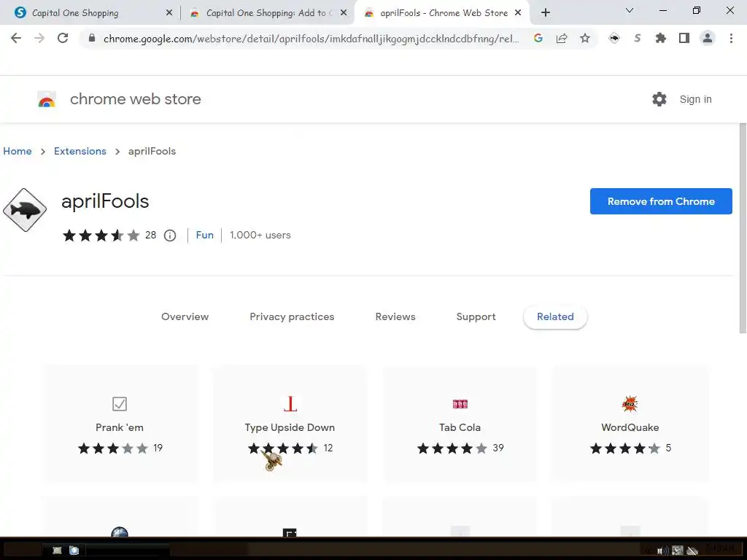Close the aprilFools Chrome Web Store tab
The width and height of the screenshot is (747, 560).
(518, 13)
